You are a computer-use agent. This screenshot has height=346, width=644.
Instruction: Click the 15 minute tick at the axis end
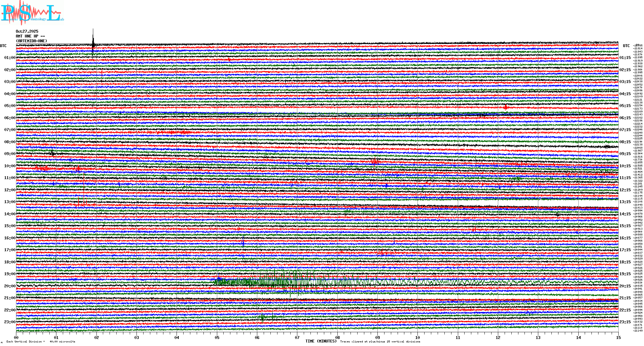coord(618,338)
